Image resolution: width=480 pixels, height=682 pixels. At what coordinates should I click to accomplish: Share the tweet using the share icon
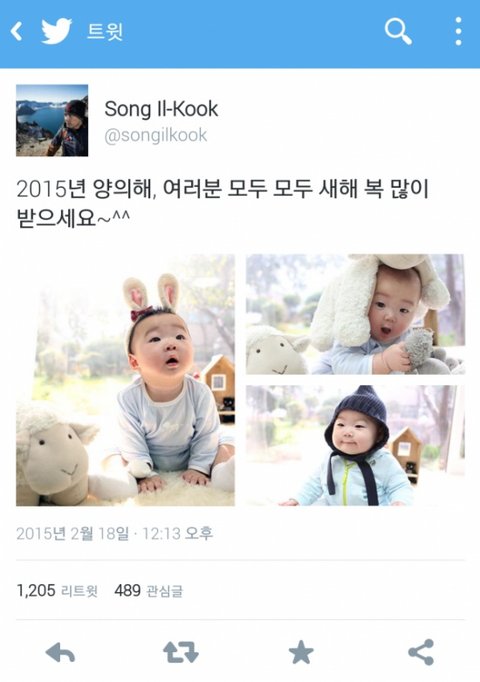point(421,652)
